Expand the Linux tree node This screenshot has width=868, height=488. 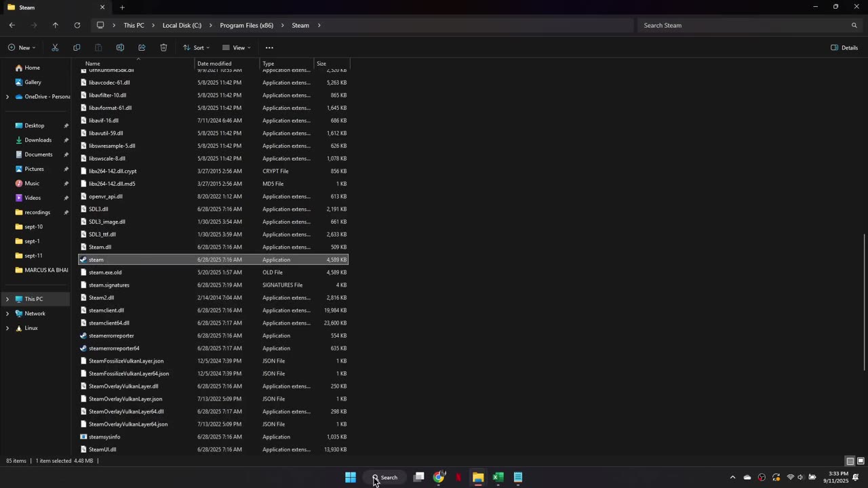tap(7, 328)
